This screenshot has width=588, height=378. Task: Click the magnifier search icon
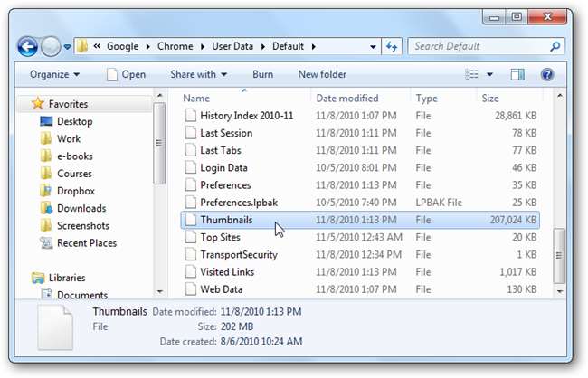555,46
